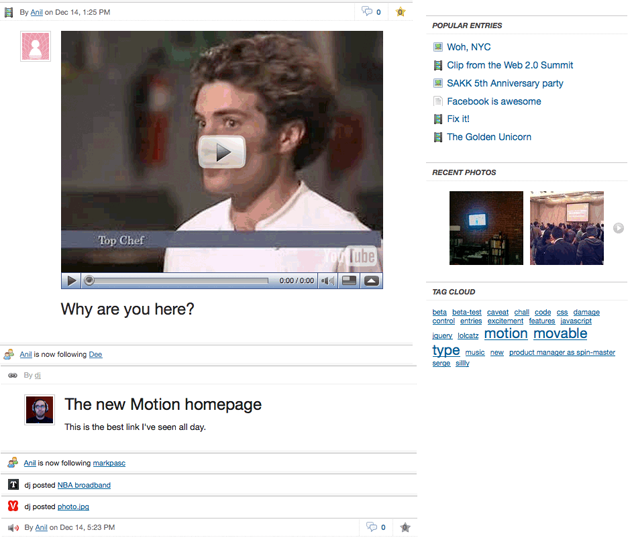The image size is (630, 540).
Task: Select the silly tag
Action: click(x=462, y=363)
